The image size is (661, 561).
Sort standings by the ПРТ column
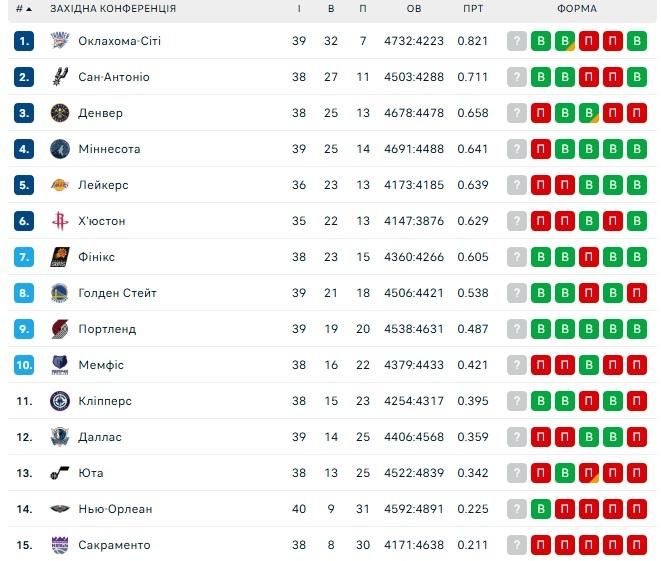[x=473, y=9]
